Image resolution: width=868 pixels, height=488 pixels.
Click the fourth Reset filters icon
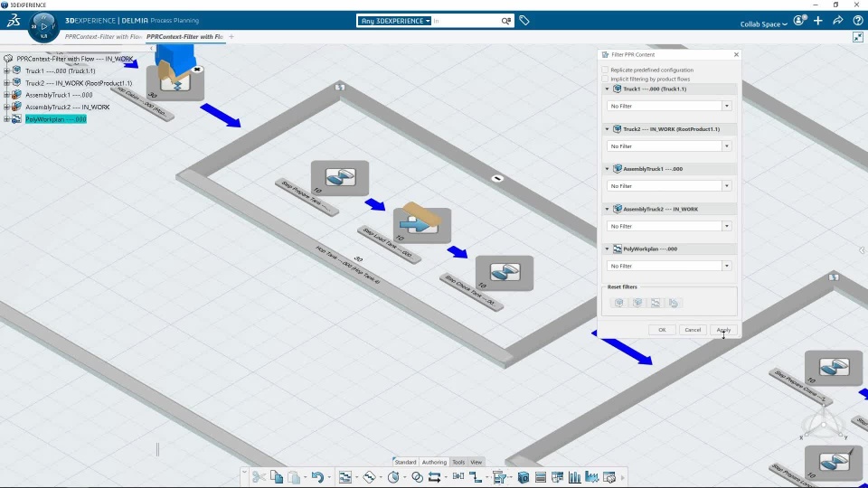[x=673, y=303]
